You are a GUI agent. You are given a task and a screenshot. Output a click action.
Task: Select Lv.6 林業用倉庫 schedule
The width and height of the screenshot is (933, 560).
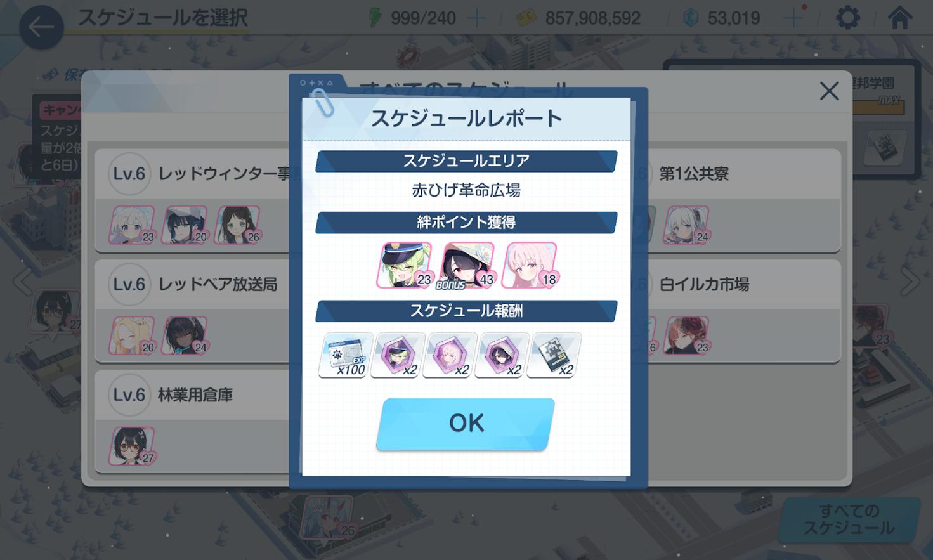pyautogui.click(x=193, y=422)
